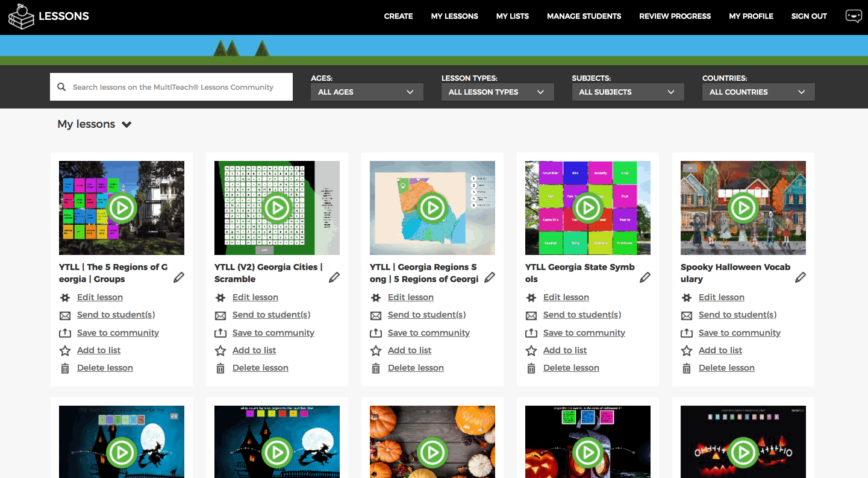Click upload icon on The 5 Regions card
868x478 pixels.
[65, 333]
